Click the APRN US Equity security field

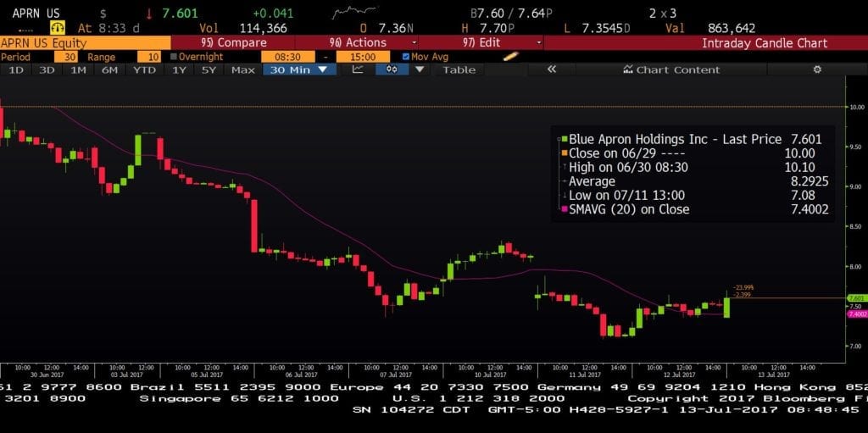click(x=86, y=42)
